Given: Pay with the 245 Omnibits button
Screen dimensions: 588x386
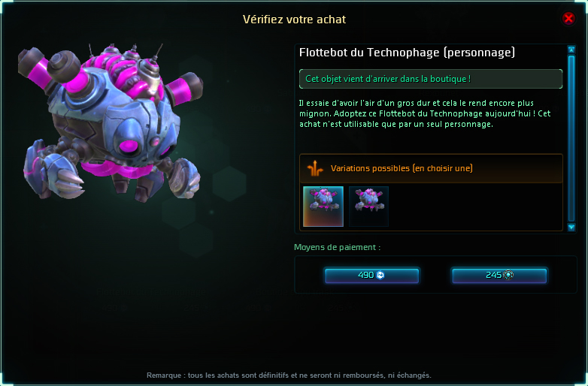Looking at the screenshot, I should [499, 276].
